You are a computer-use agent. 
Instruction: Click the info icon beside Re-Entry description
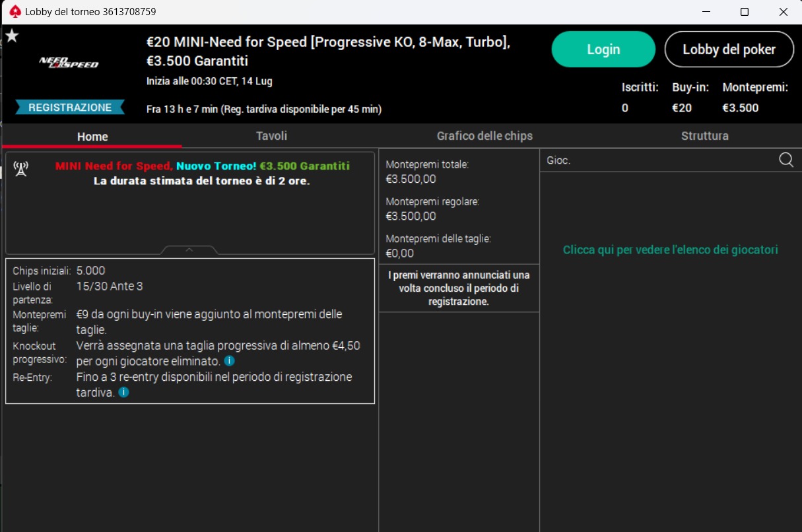click(x=123, y=392)
